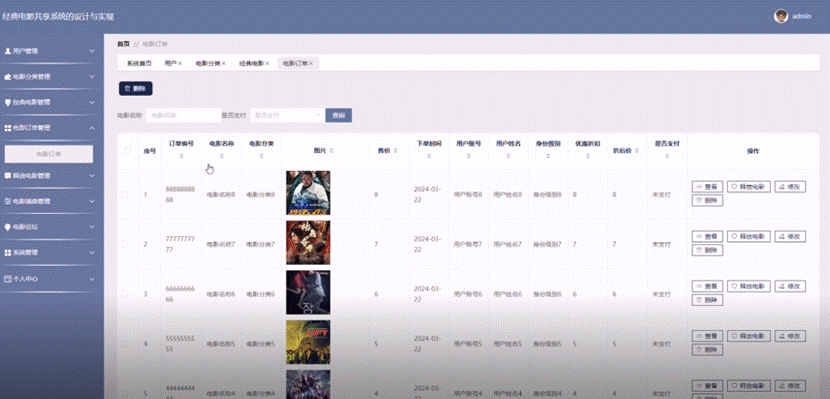Close the 经典电影 tab with its X
Viewport: 830px width, 399px height.
(x=267, y=64)
